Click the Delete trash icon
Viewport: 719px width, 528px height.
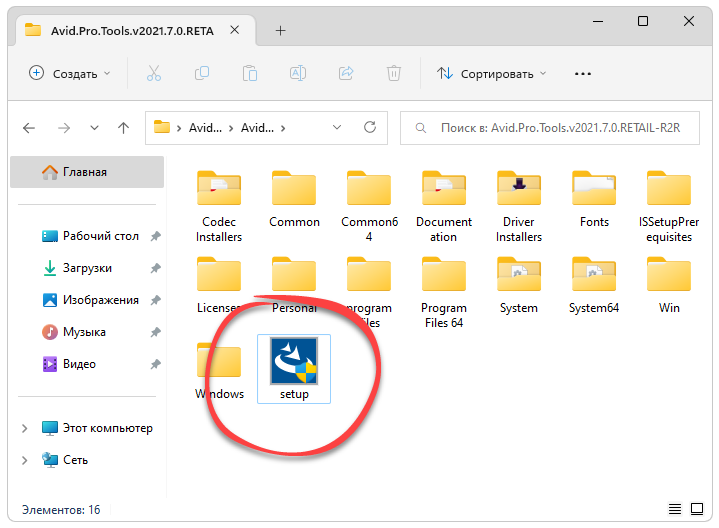pyautogui.click(x=394, y=73)
